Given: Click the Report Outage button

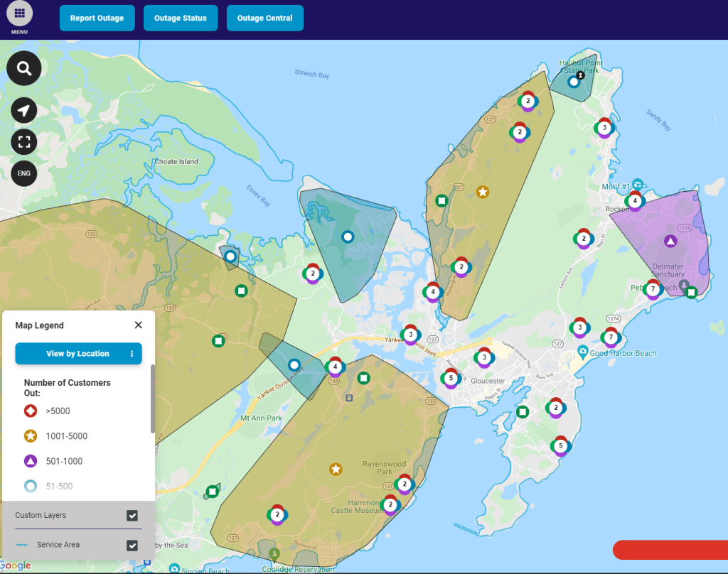Looking at the screenshot, I should click(97, 18).
